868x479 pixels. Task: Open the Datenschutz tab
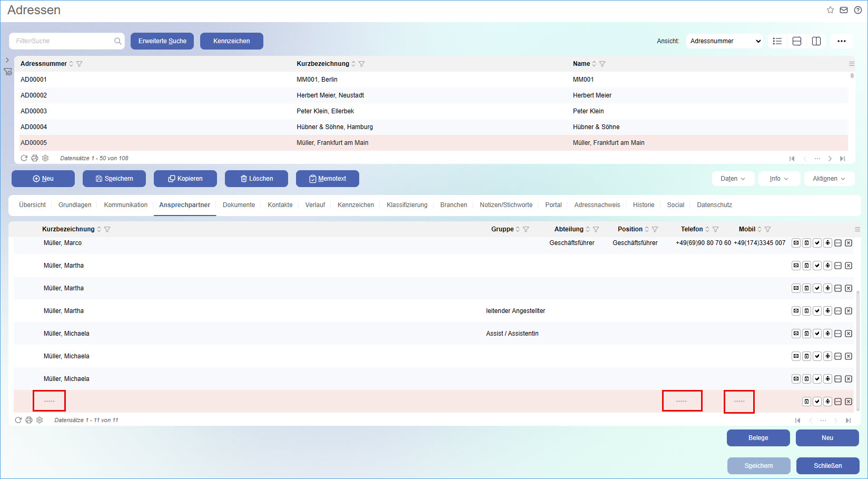(714, 205)
